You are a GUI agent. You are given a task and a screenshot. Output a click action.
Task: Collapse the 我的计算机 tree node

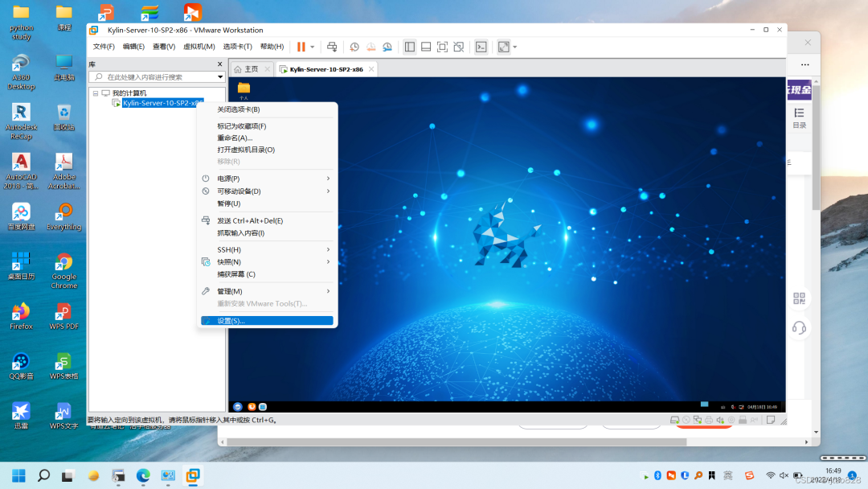(96, 93)
